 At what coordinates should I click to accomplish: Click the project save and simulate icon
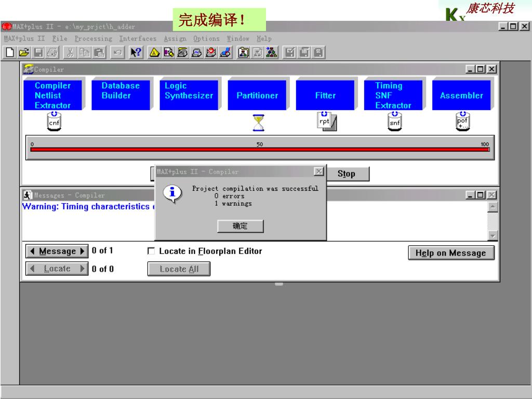pos(318,52)
